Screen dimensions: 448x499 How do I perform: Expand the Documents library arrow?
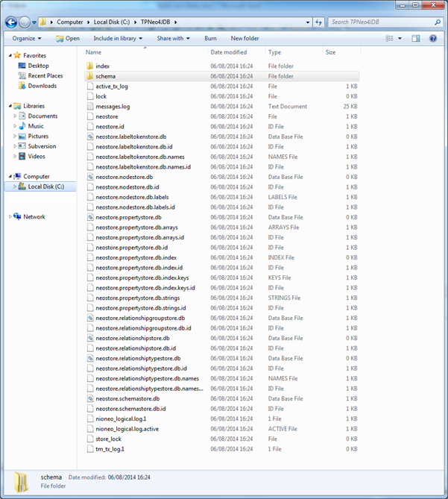point(15,116)
